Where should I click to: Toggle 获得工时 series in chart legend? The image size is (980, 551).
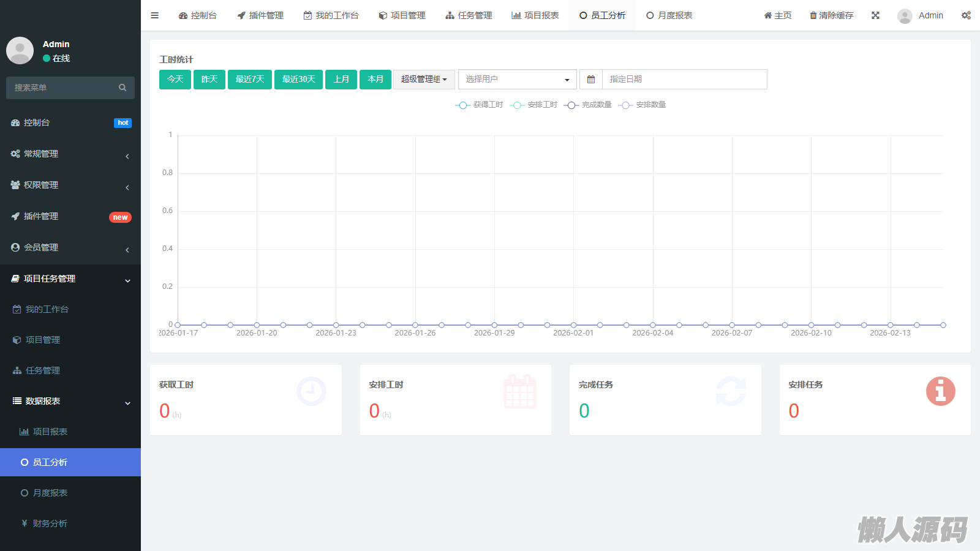click(x=479, y=105)
